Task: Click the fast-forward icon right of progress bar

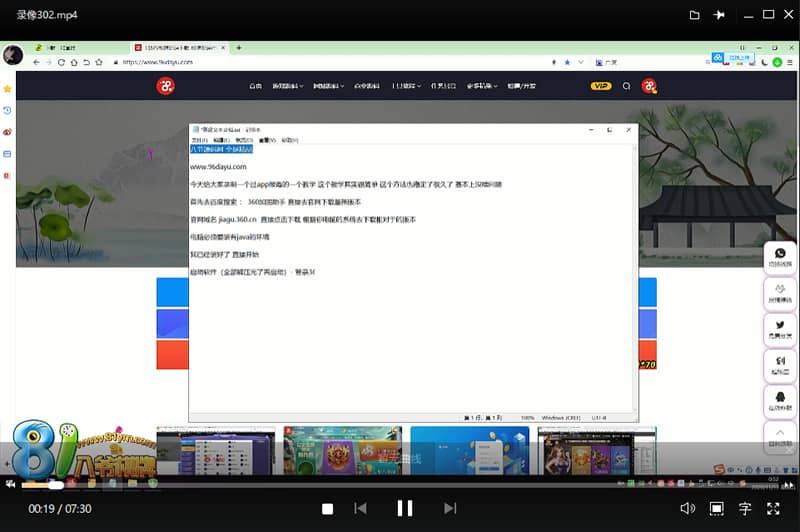Action: 789,485
